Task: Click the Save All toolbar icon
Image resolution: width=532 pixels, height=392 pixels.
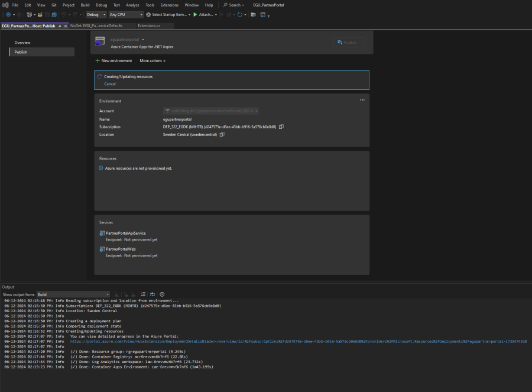Action: (54, 15)
